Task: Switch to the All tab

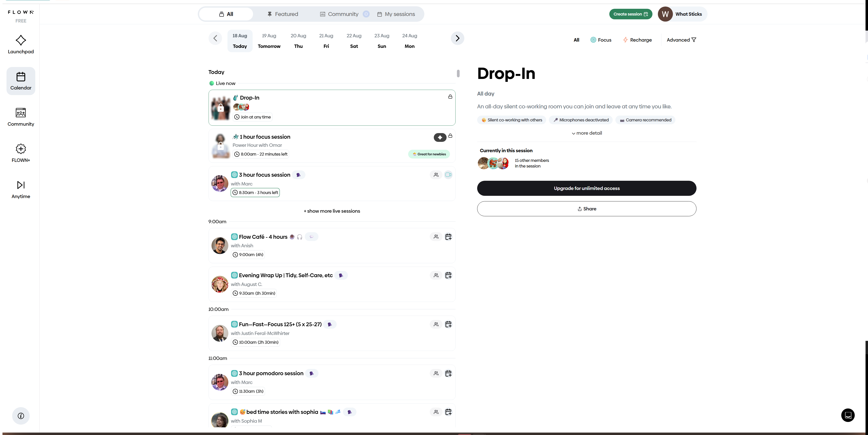Action: click(226, 14)
